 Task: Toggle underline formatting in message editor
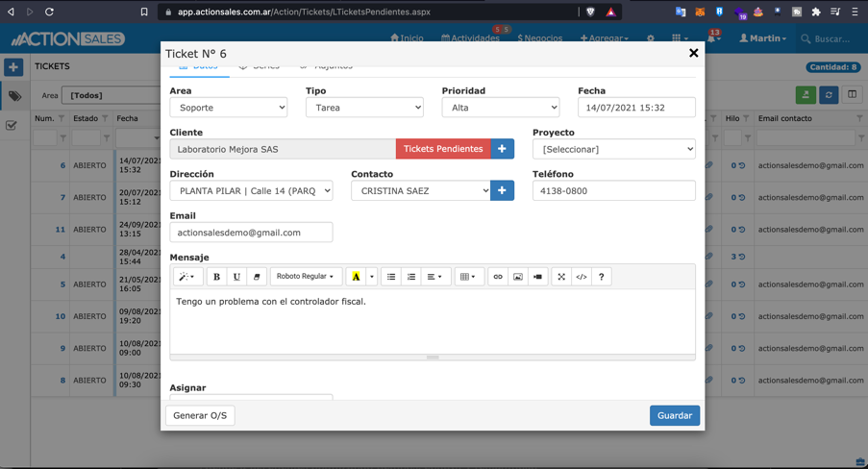tap(236, 277)
